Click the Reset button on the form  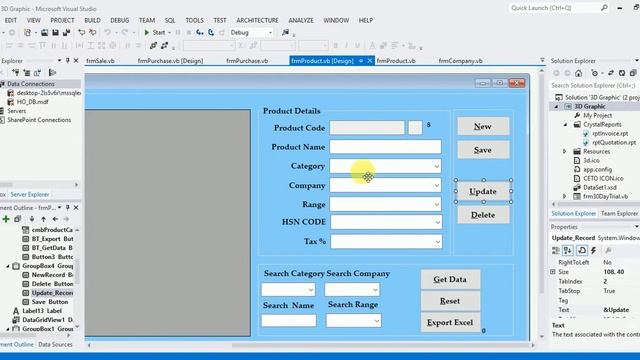coord(450,301)
